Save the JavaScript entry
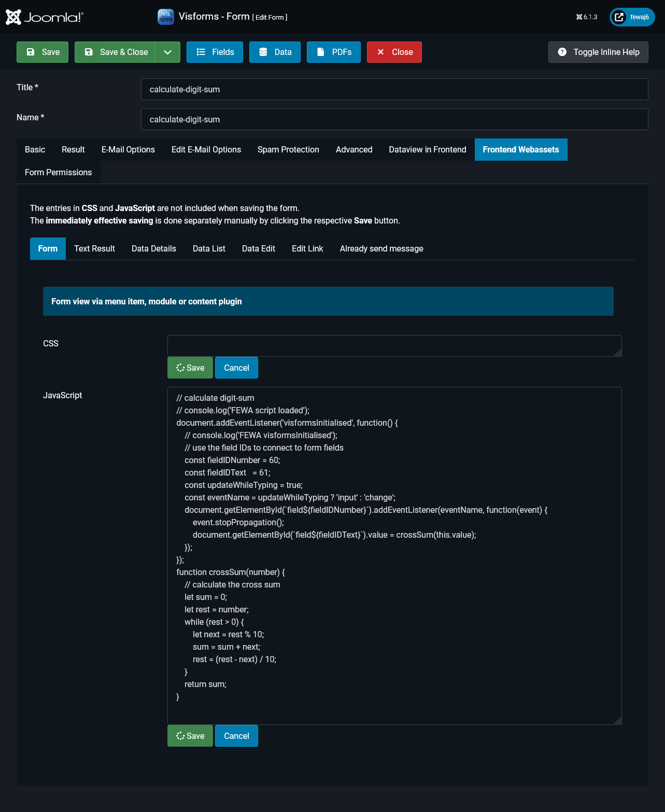 [x=190, y=736]
